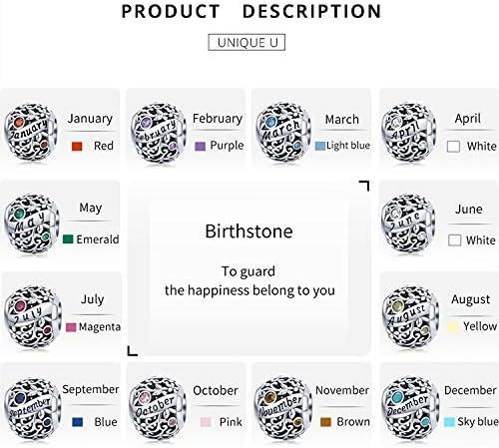
Task: Click the August charm bead image
Action: [x=410, y=316]
